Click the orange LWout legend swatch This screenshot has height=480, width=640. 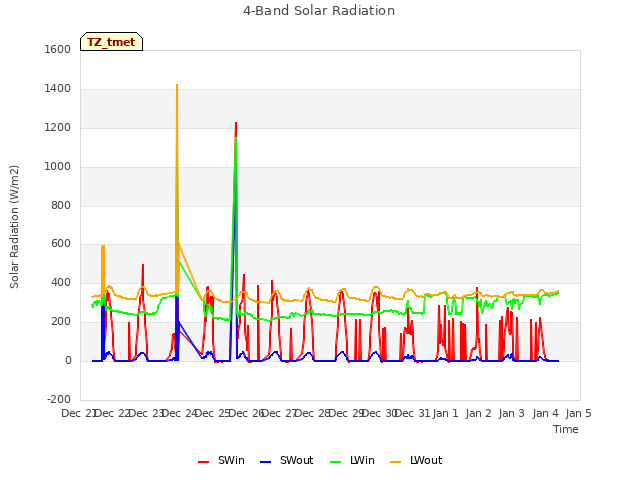pos(396,462)
